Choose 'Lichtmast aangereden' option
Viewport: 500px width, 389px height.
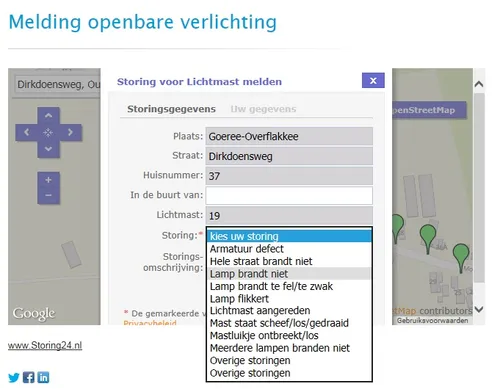pyautogui.click(x=289, y=311)
